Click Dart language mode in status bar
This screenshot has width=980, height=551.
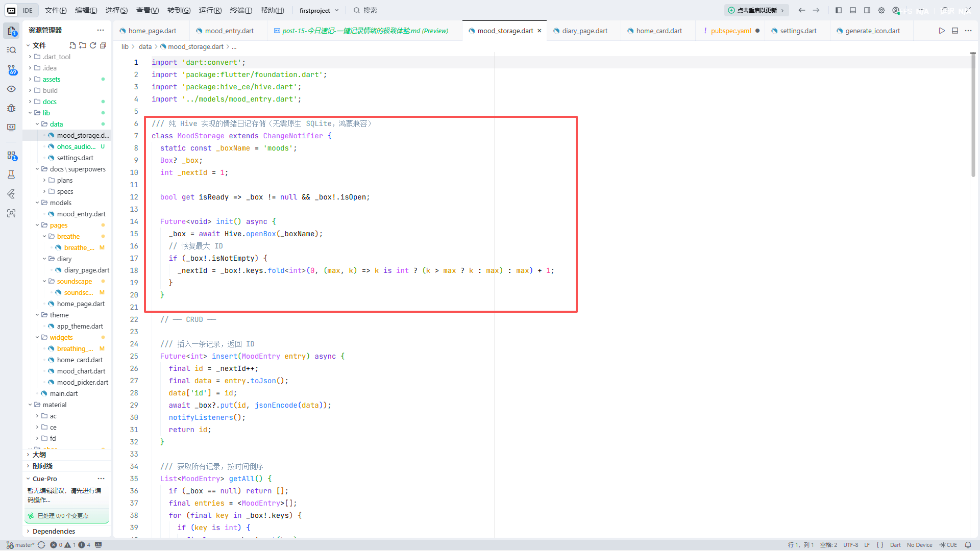click(895, 545)
